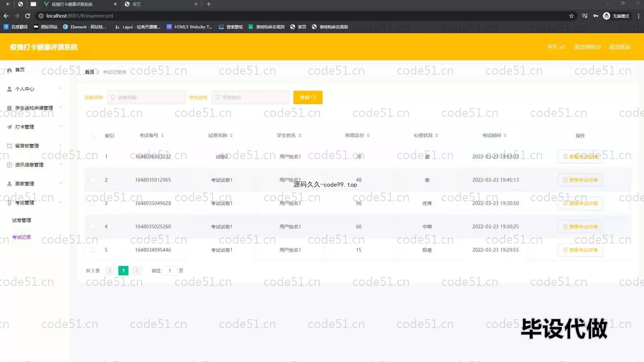Sort by 考试时间 column arrows
The image size is (644, 362).
pyautogui.click(x=505, y=135)
